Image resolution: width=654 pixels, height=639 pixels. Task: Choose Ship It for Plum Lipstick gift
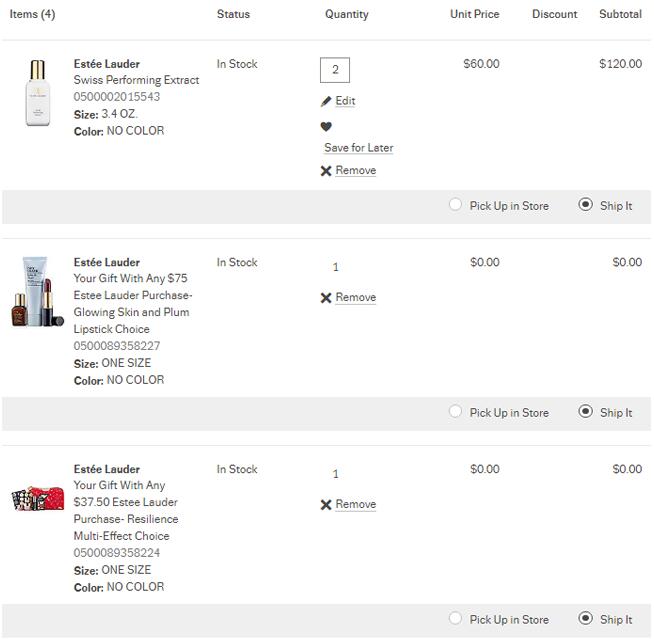pyautogui.click(x=586, y=412)
